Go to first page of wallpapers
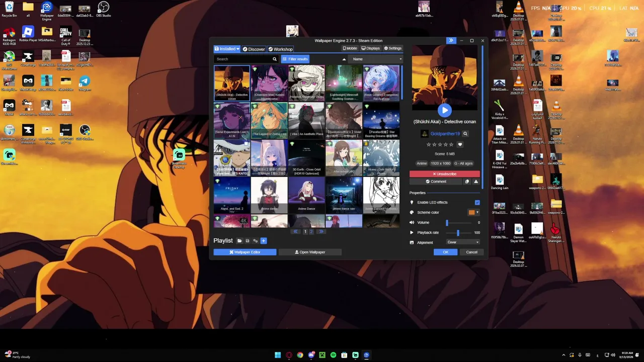This screenshot has height=362, width=644. click(x=296, y=231)
